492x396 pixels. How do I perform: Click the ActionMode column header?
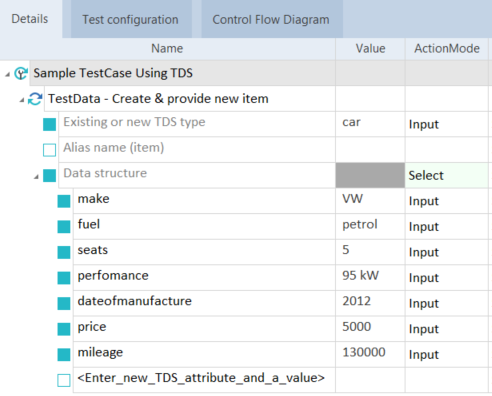pos(447,49)
